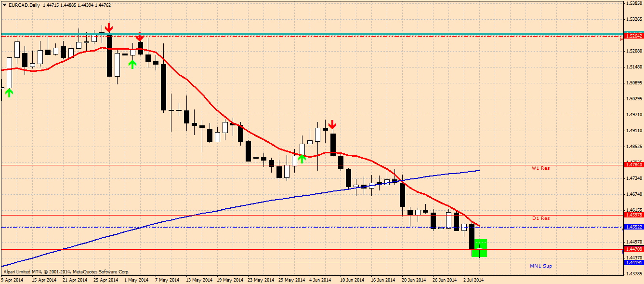
Task: Click the red 1.45978 price tag
Action: pyautogui.click(x=633, y=215)
